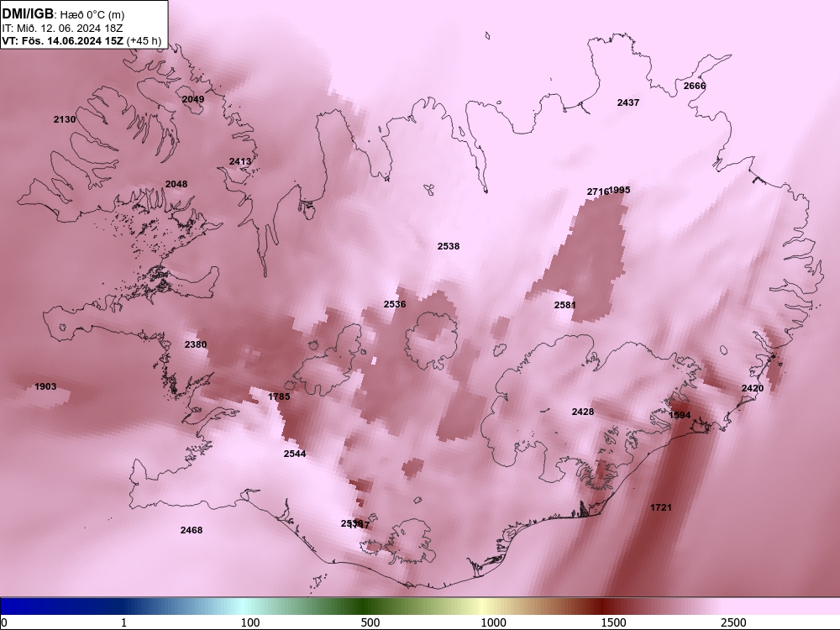840x630 pixels.
Task: Click the 2413 height value
Action: click(x=240, y=161)
